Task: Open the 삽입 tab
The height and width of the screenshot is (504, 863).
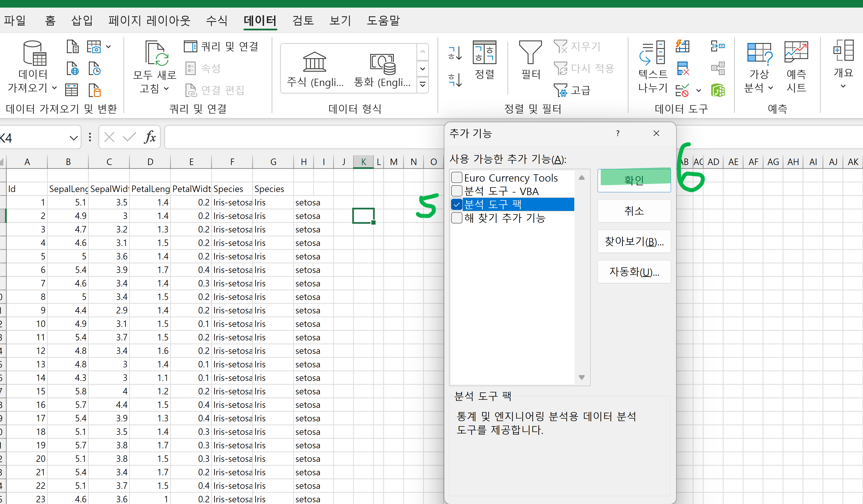Action: [x=82, y=21]
